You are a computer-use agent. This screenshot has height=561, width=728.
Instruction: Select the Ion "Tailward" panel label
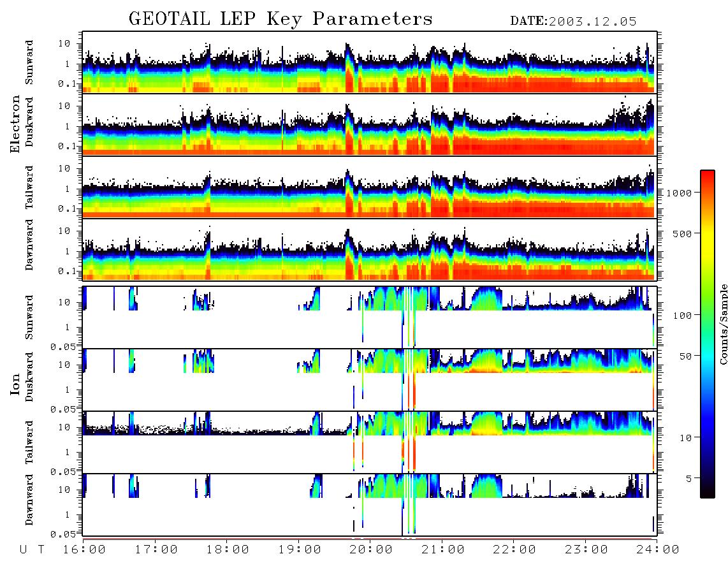29,442
